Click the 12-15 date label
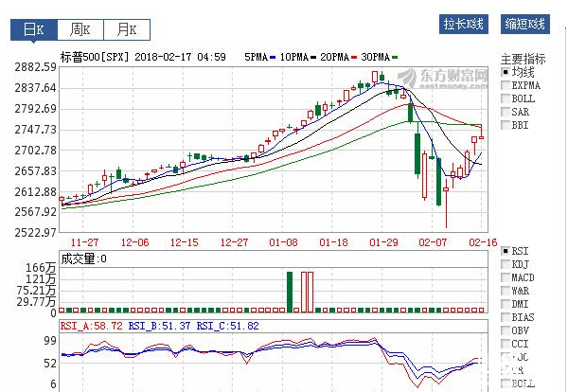 pos(185,242)
